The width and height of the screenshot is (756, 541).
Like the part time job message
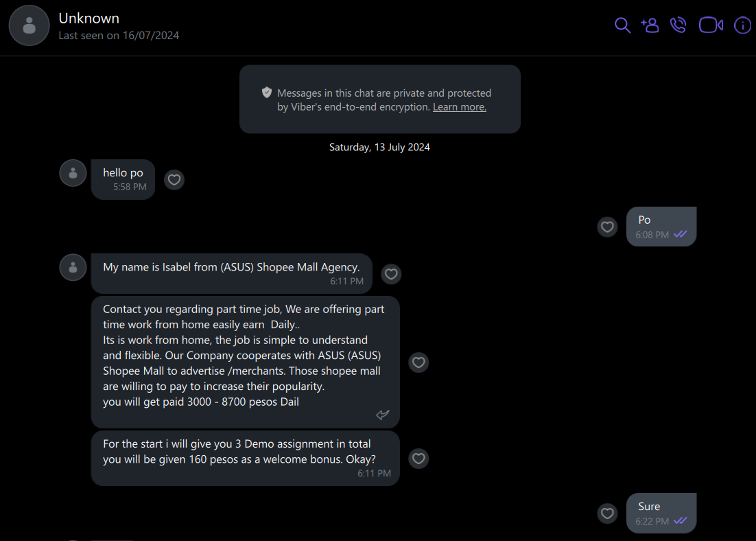(x=418, y=362)
